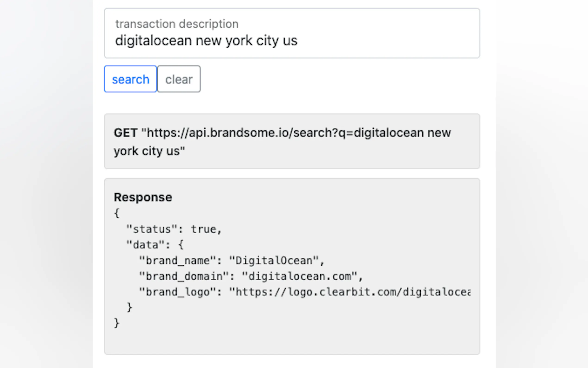Image resolution: width=588 pixels, height=368 pixels.
Task: Click the brand_name DigitalOcean value
Action: click(x=274, y=261)
